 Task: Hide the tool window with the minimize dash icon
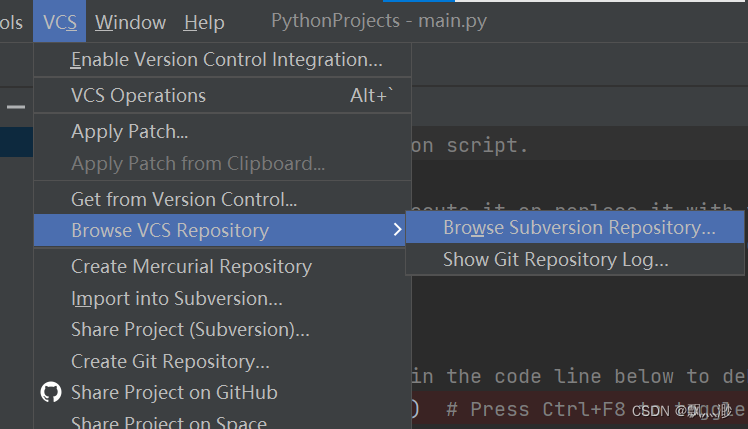tap(16, 105)
